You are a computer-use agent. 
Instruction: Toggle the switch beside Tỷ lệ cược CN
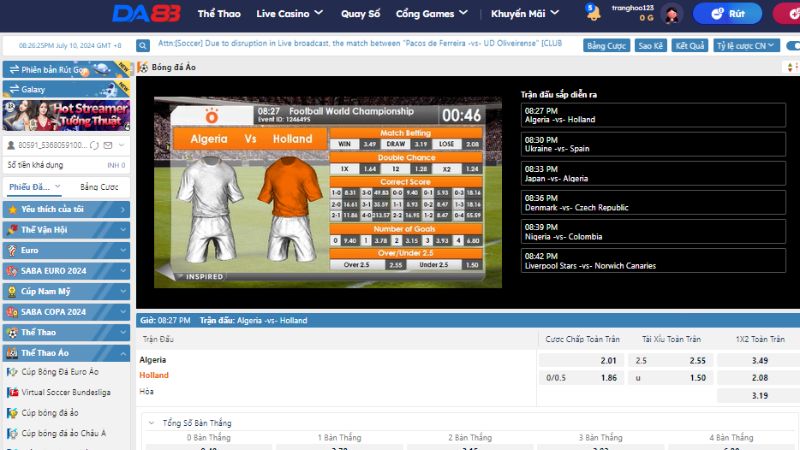coord(790,46)
